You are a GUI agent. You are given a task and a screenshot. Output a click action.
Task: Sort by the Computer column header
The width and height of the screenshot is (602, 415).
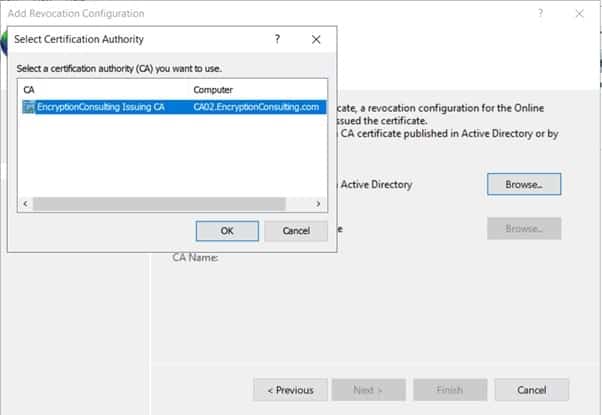tap(255, 90)
